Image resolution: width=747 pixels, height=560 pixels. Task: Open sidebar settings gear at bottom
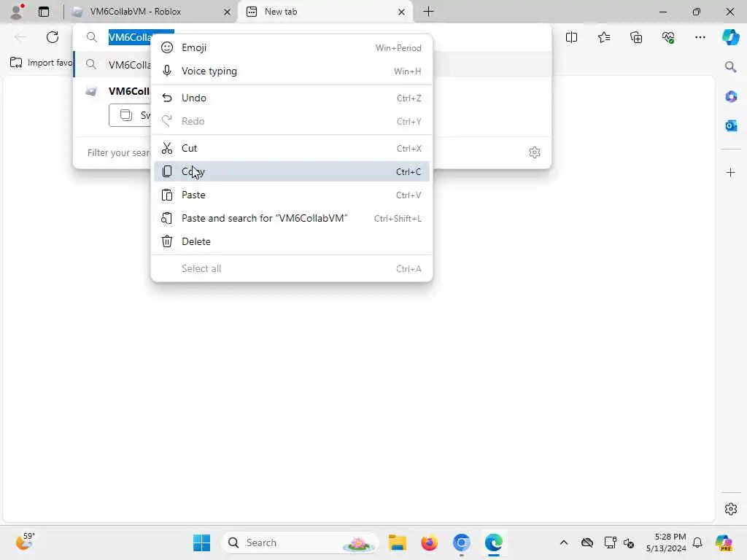point(731,509)
